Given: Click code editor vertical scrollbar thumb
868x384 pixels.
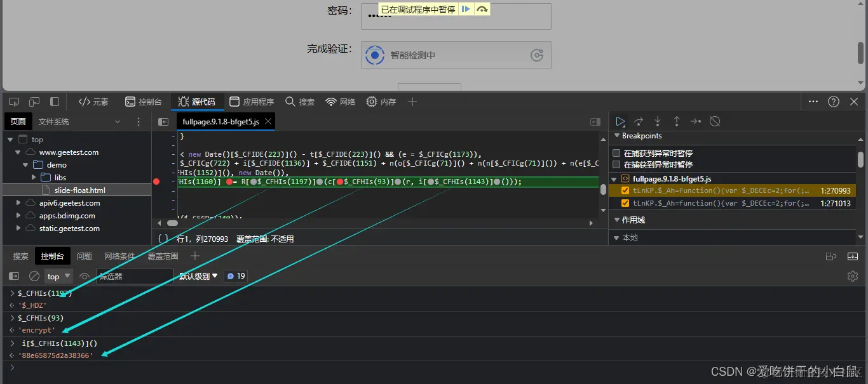Looking at the screenshot, I should click(x=603, y=190).
